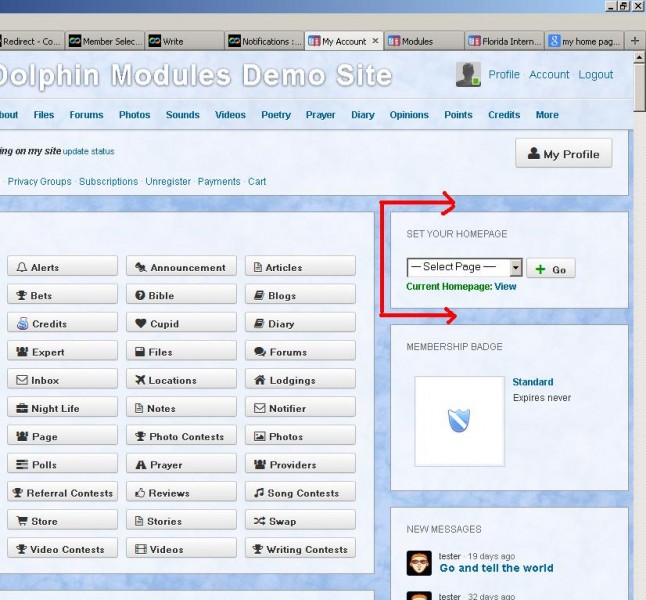Open the Page module
Screen dimensions: 646x600
click(62, 436)
